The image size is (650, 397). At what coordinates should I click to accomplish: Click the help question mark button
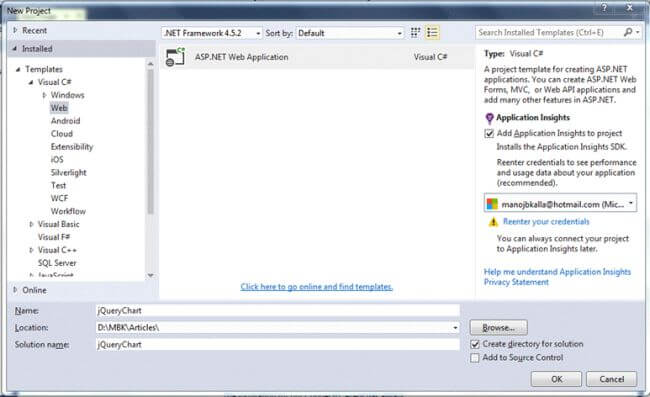tap(604, 7)
